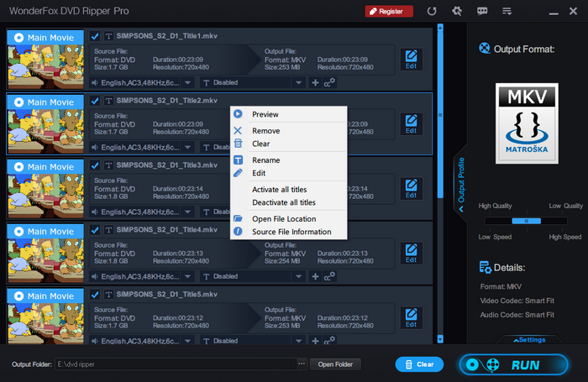Uncheck the SIMPSONS_S2_D1_Title4.mkv checkbox
Screen dimensions: 588x382
[95, 230]
